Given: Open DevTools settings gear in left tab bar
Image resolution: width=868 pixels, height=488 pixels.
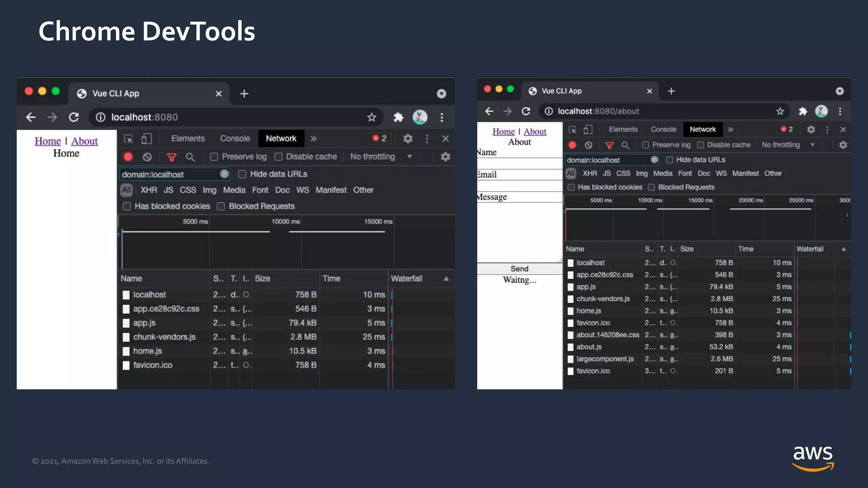Looking at the screenshot, I should click(x=408, y=139).
